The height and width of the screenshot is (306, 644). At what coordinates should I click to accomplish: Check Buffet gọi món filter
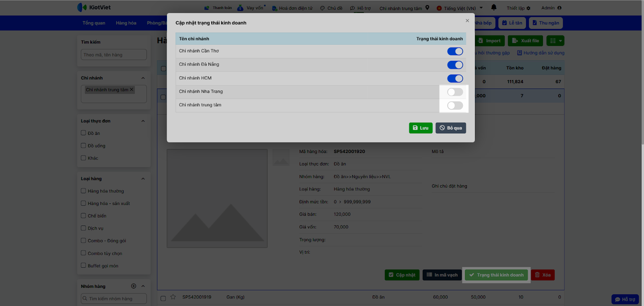coord(83,265)
